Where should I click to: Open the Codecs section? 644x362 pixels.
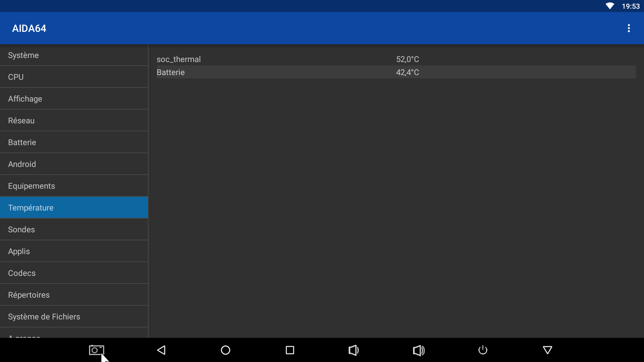[74, 273]
